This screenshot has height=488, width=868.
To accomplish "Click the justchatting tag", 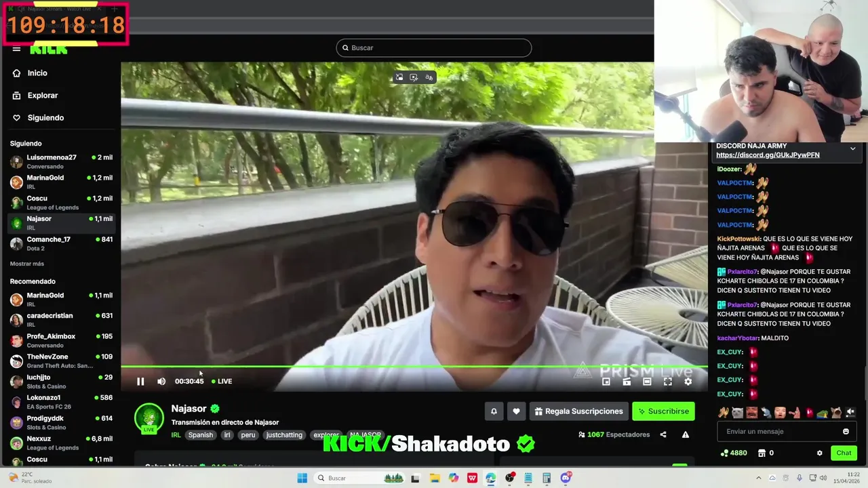I will click(284, 435).
